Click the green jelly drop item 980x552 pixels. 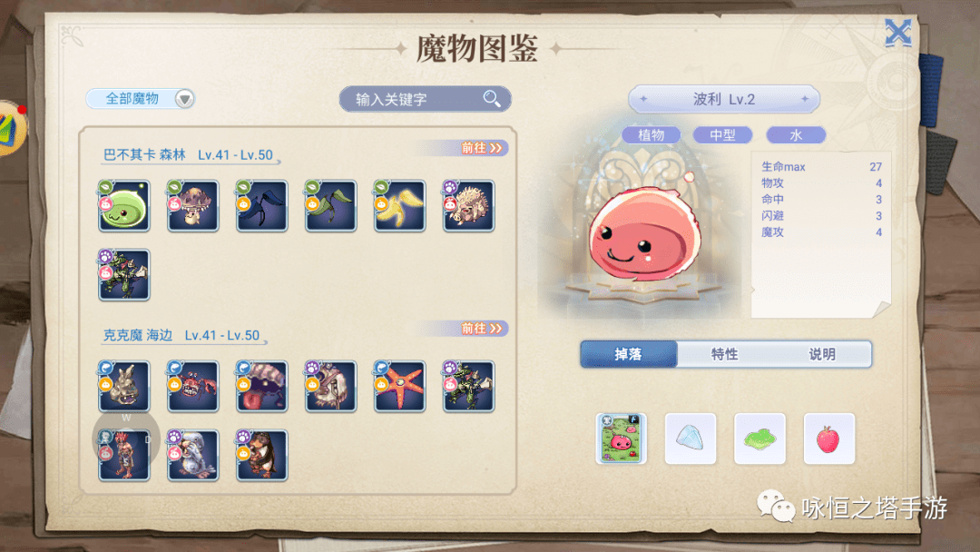click(759, 439)
